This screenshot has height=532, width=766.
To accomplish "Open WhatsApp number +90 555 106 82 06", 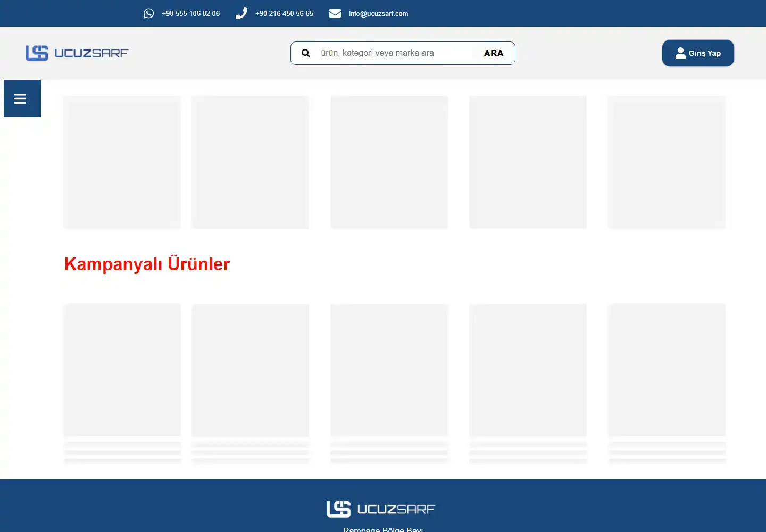I will pyautogui.click(x=190, y=13).
